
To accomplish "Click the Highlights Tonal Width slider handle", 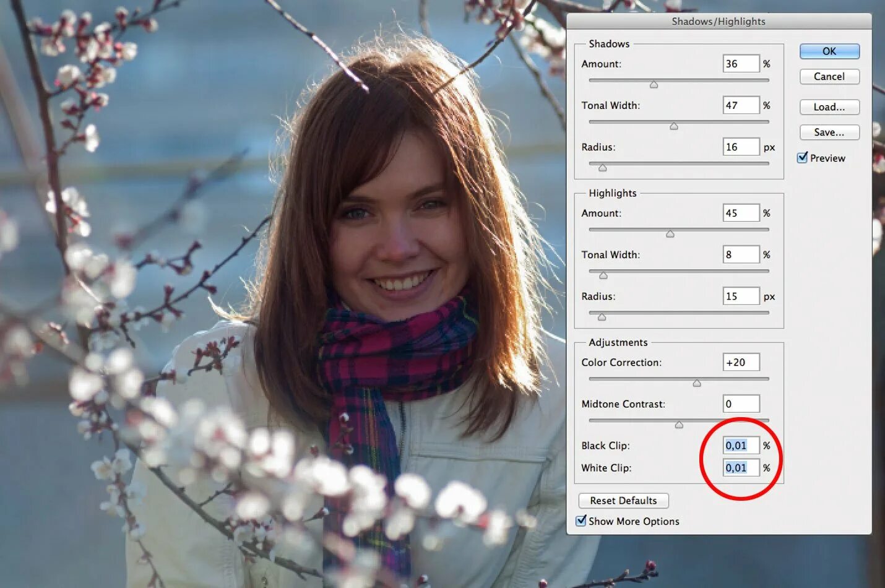I will [x=603, y=275].
